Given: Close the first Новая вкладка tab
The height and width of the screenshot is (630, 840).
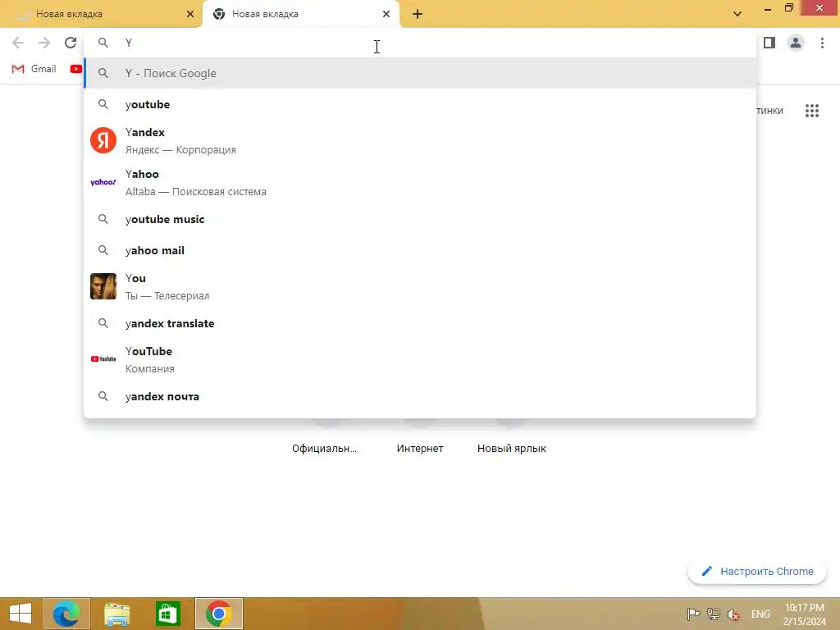Looking at the screenshot, I should pyautogui.click(x=190, y=15).
